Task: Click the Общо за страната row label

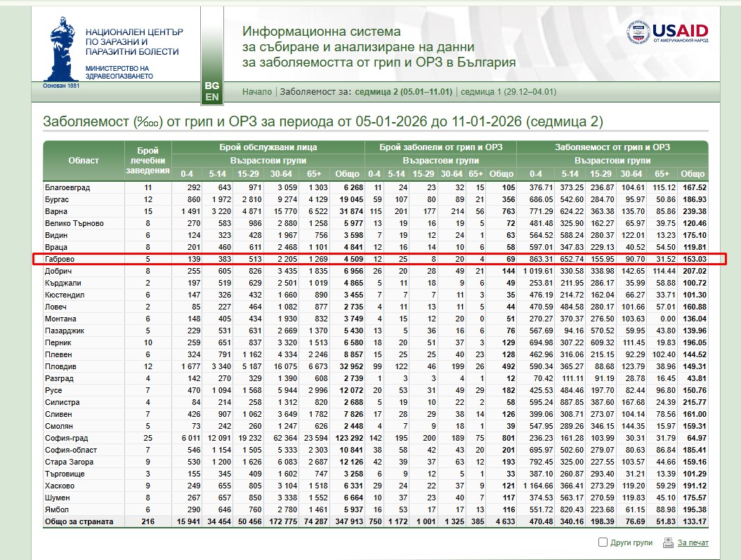Action: [79, 521]
